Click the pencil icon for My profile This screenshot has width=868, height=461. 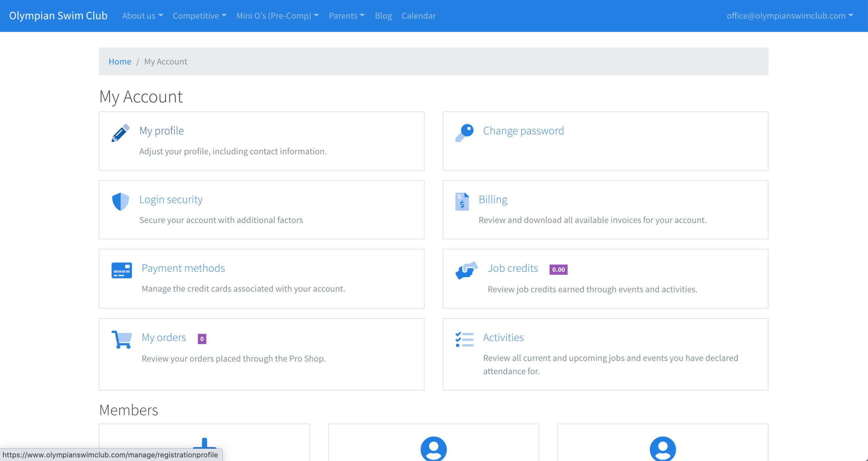click(x=120, y=133)
